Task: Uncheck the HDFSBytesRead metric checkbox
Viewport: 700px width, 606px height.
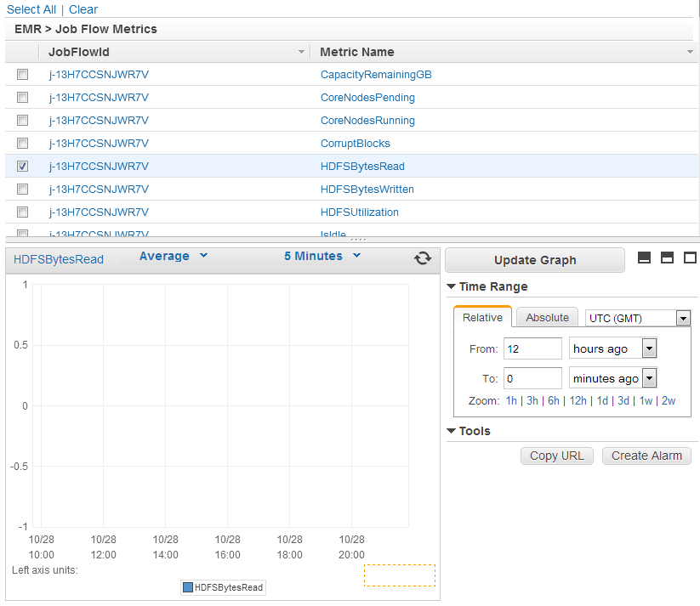Action: 22,166
